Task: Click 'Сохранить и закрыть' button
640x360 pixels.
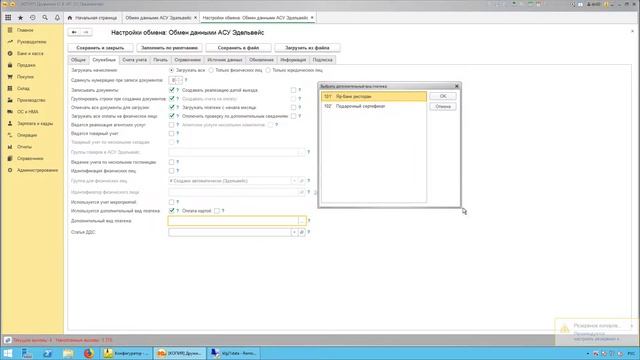Action: click(100, 48)
